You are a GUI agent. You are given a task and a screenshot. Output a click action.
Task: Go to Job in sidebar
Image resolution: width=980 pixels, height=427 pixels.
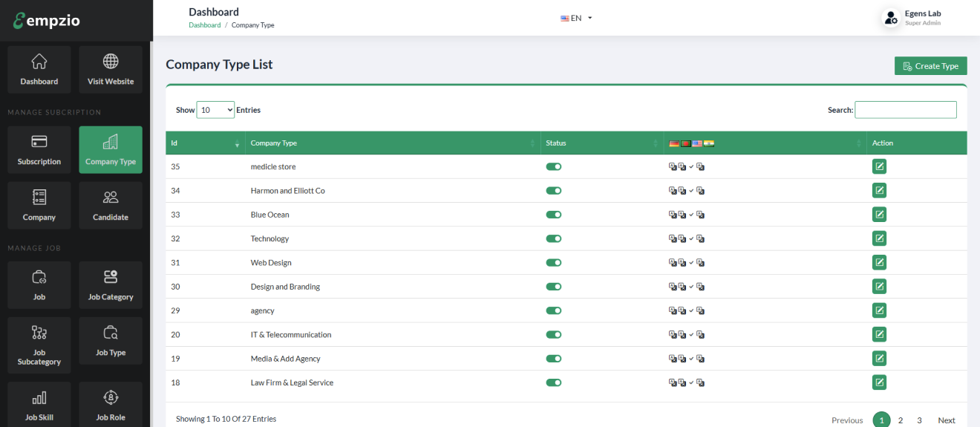coord(39,285)
